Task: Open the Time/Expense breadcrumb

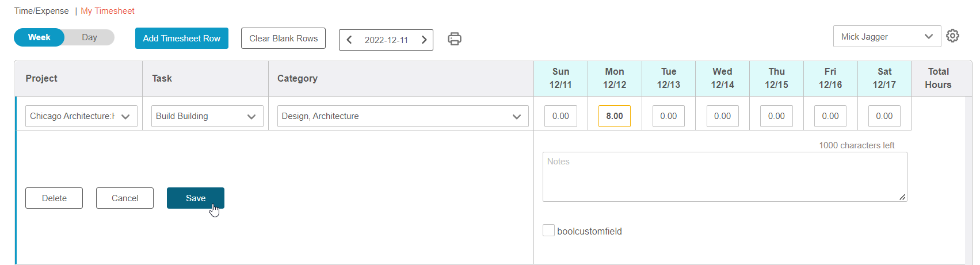Action: [x=41, y=11]
